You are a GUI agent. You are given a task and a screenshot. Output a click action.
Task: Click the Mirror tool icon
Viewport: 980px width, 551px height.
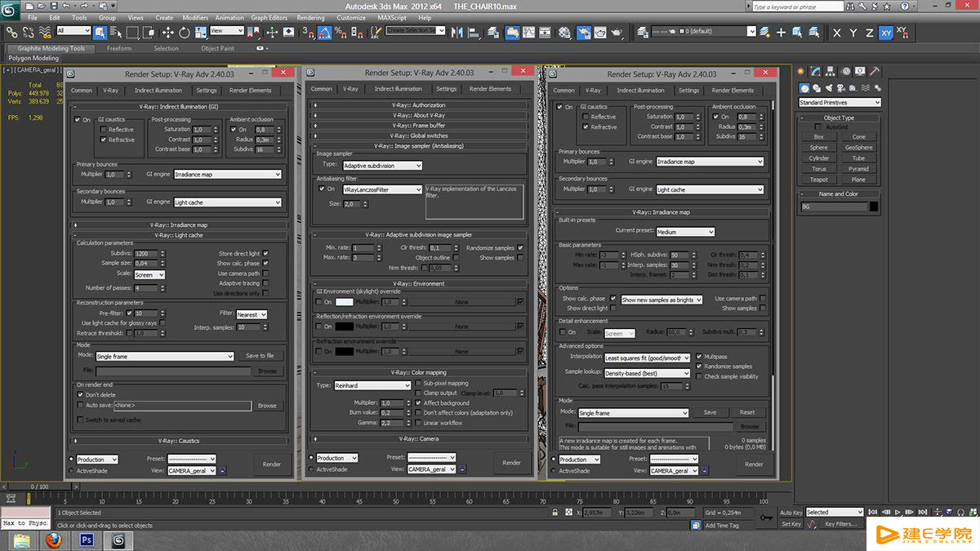coord(457,33)
